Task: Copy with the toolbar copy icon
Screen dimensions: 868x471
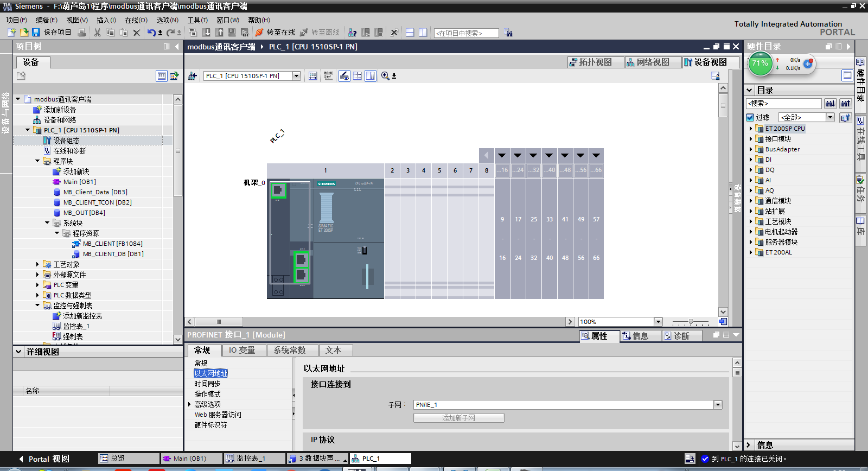Action: click(x=110, y=33)
